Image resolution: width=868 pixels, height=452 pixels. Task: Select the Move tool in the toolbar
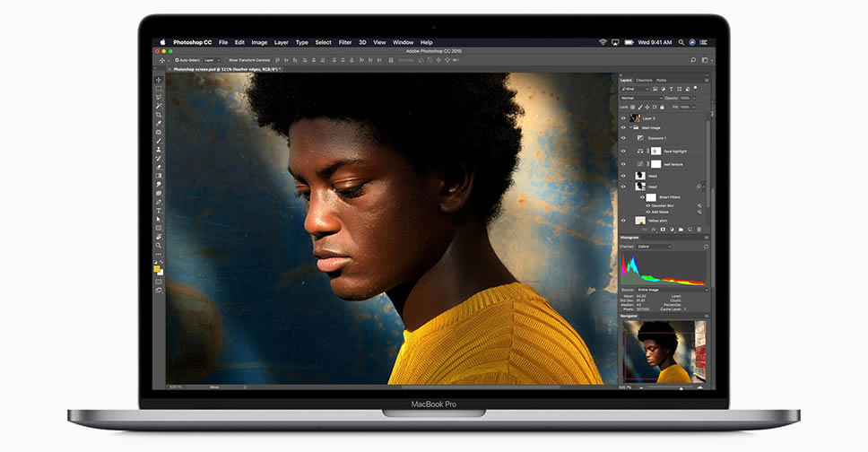[159, 80]
